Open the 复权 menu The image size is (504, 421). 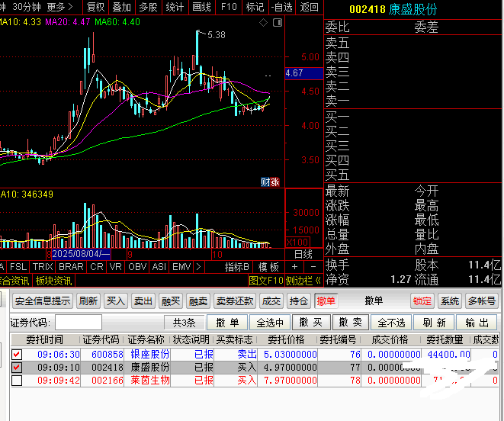click(96, 7)
